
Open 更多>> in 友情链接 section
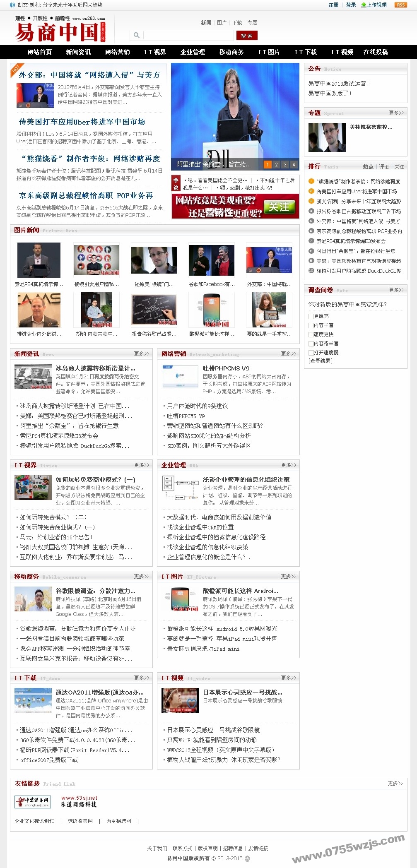tap(395, 783)
